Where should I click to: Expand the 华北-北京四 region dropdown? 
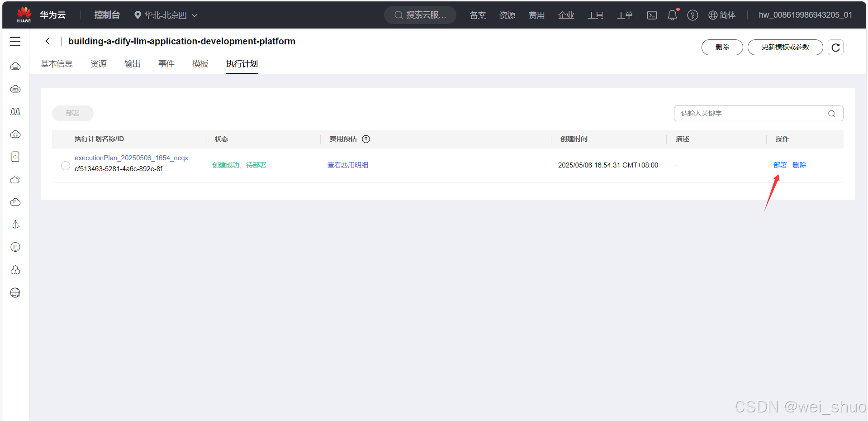166,15
